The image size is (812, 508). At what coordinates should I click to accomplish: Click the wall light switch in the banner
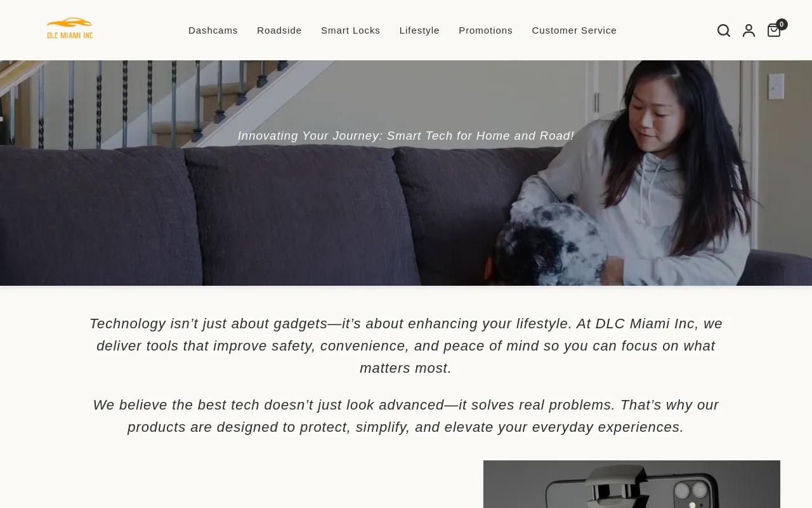coord(776,86)
